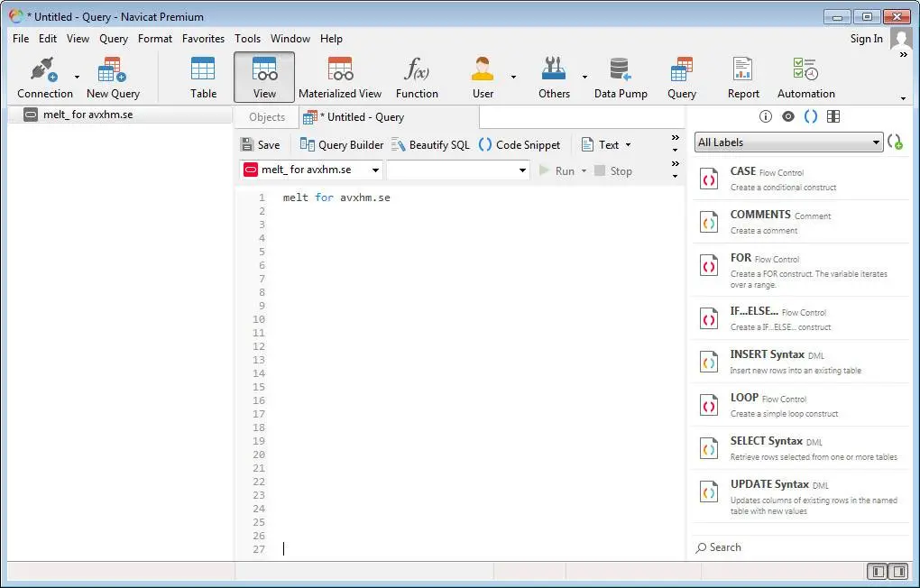Image resolution: width=920 pixels, height=588 pixels.
Task: Click the snippet Search field
Action: coord(800,547)
